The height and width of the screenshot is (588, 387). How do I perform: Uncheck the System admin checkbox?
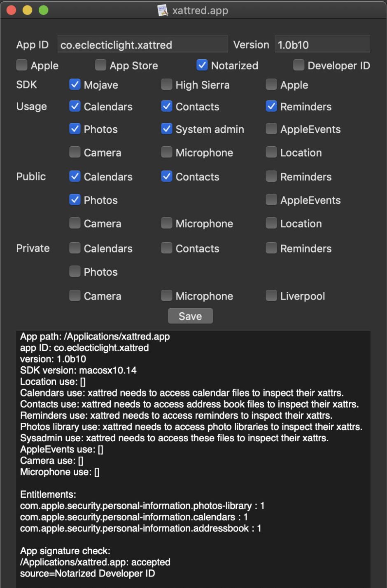tap(166, 129)
